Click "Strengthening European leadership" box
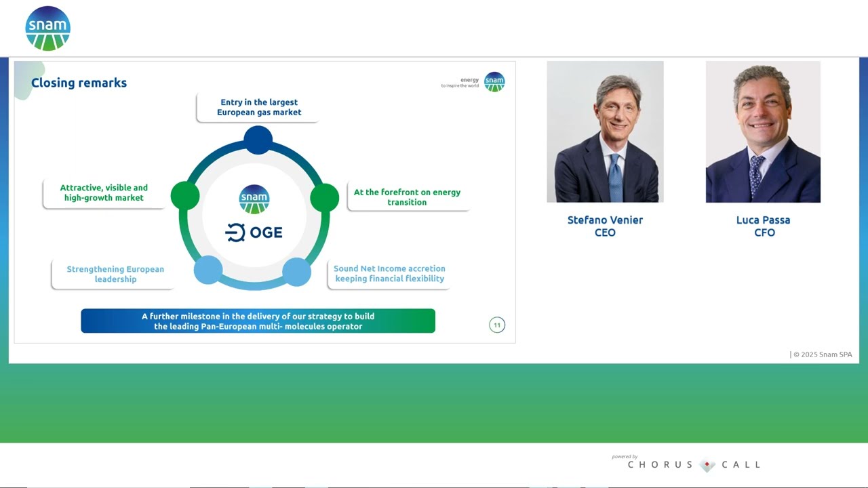 click(114, 274)
